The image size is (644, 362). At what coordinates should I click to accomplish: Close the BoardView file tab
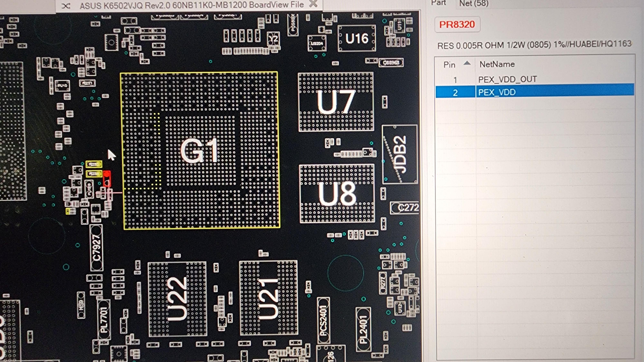click(313, 4)
